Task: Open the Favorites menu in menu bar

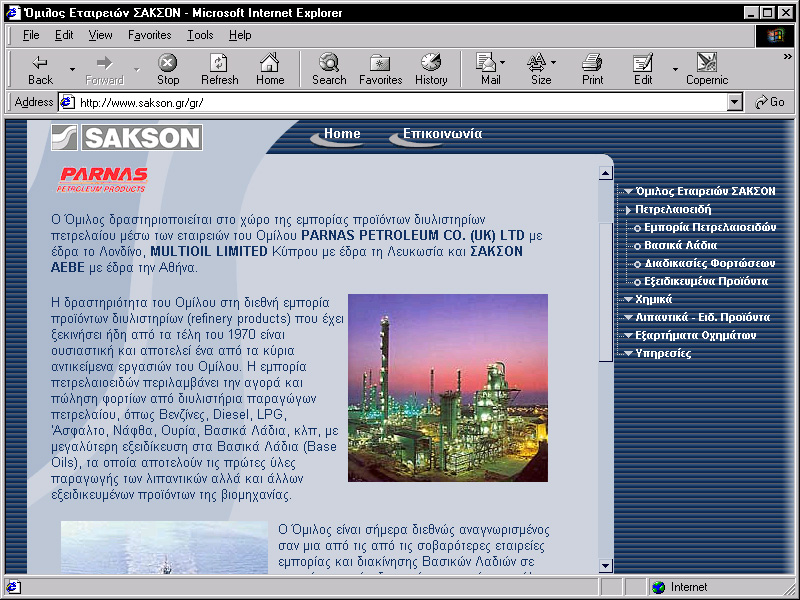Action: pyautogui.click(x=149, y=35)
